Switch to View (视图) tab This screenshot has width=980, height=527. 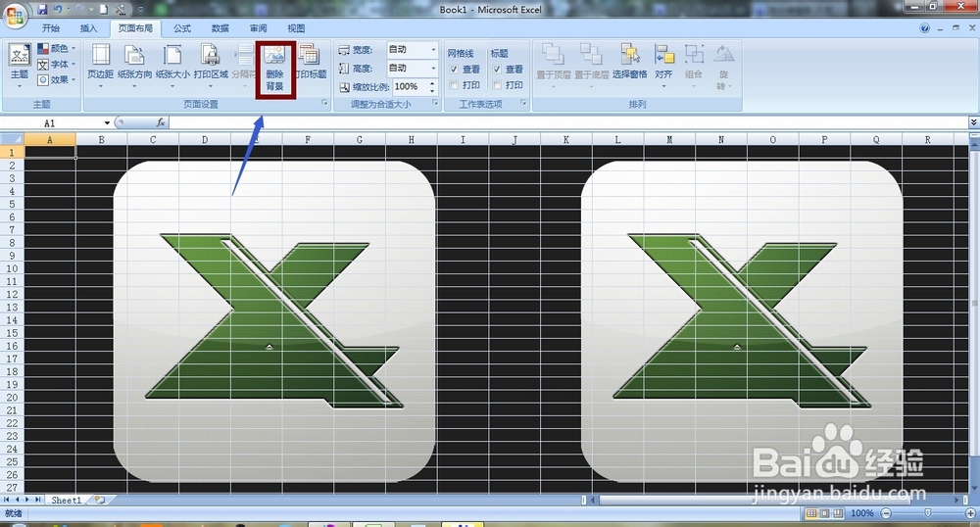point(296,28)
